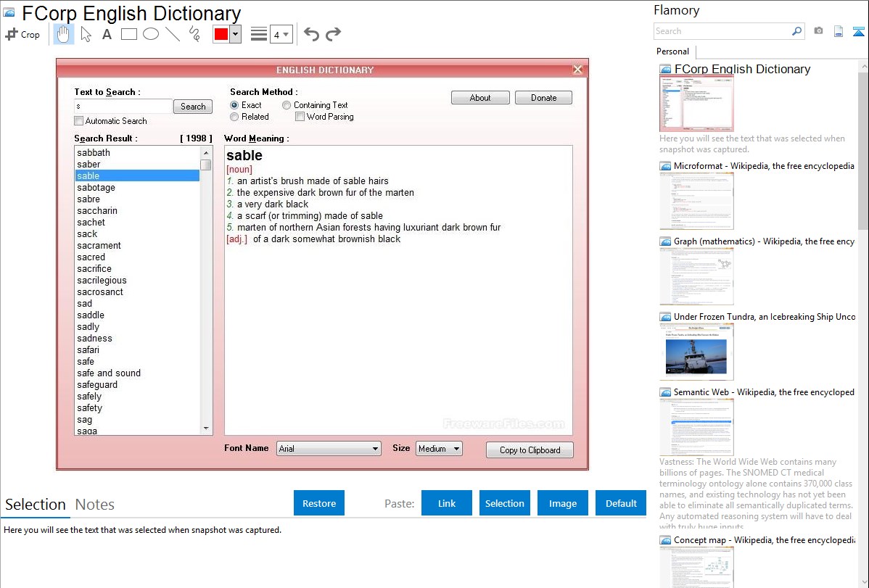Open the Font Name dropdown (Arial)
The image size is (869, 588).
point(329,448)
